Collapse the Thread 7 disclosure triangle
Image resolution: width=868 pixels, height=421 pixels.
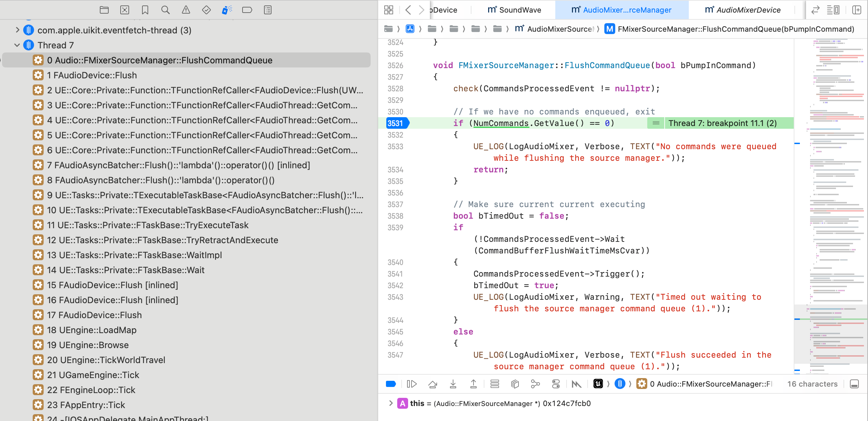click(17, 45)
